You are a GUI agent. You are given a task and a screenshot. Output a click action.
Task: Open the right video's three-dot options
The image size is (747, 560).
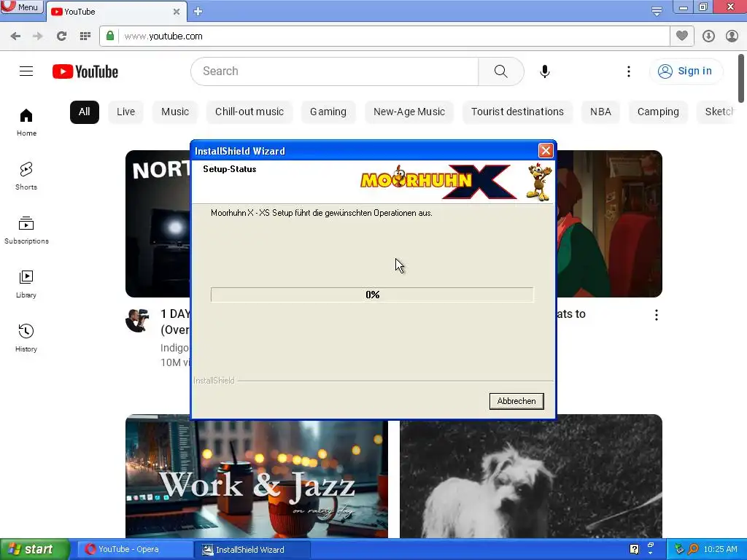pyautogui.click(x=657, y=315)
